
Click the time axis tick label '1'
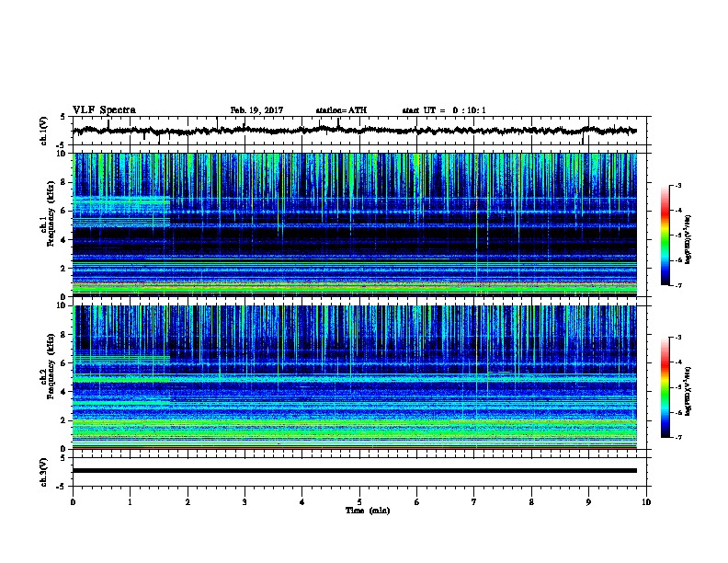pyautogui.click(x=130, y=501)
